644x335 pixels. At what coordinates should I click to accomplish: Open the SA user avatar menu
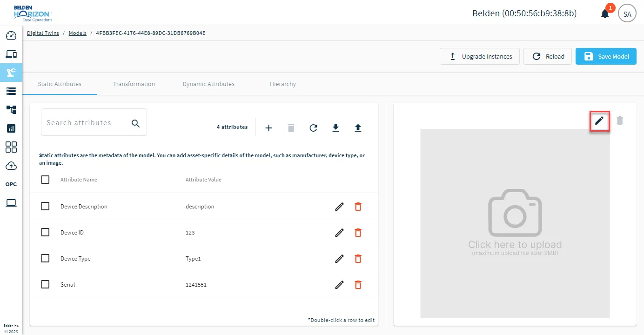coord(627,13)
